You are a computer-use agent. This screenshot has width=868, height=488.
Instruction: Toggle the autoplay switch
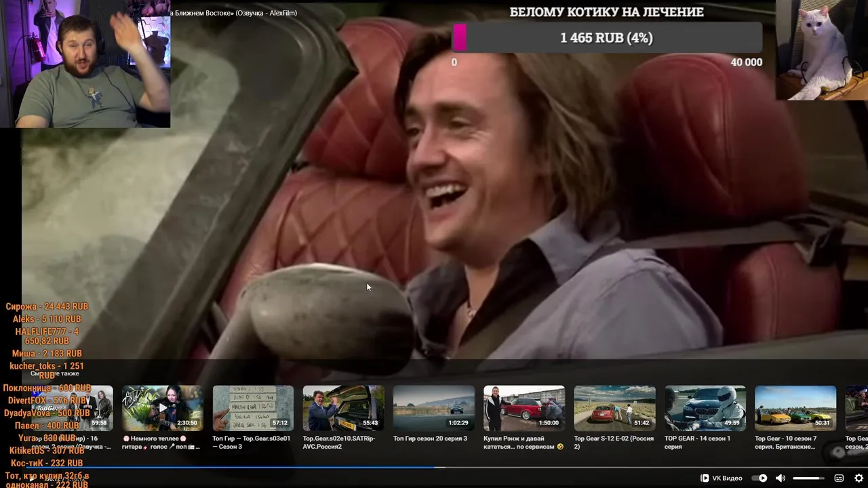[759, 478]
